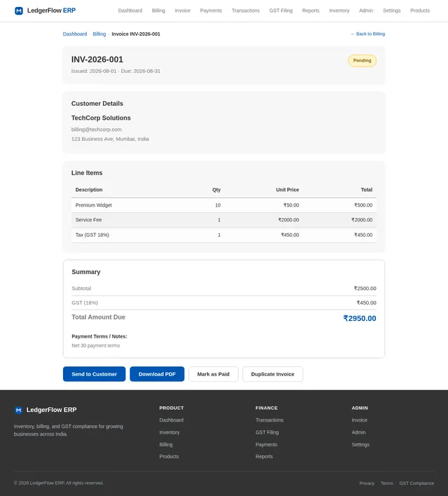Click the Net 30 payment terms note
448x496 pixels.
tap(96, 346)
